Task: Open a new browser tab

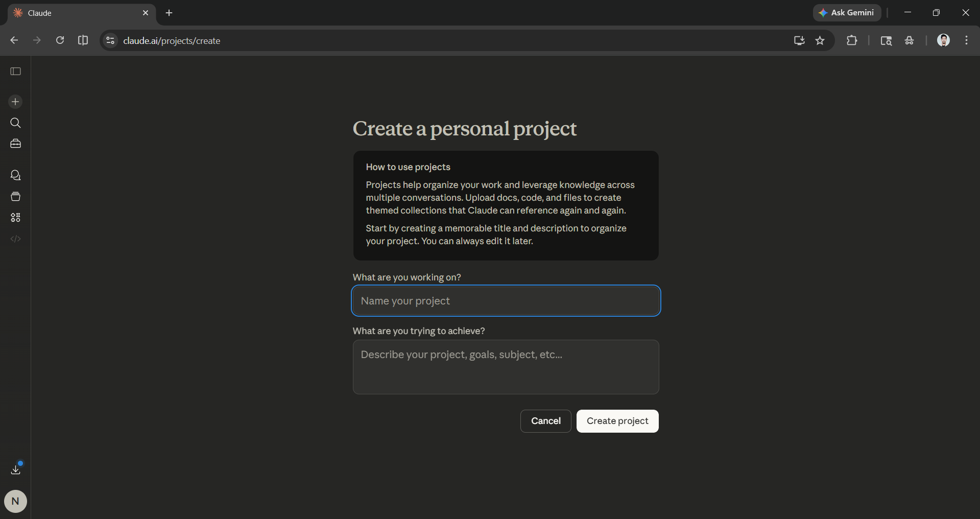Action: 169,13
